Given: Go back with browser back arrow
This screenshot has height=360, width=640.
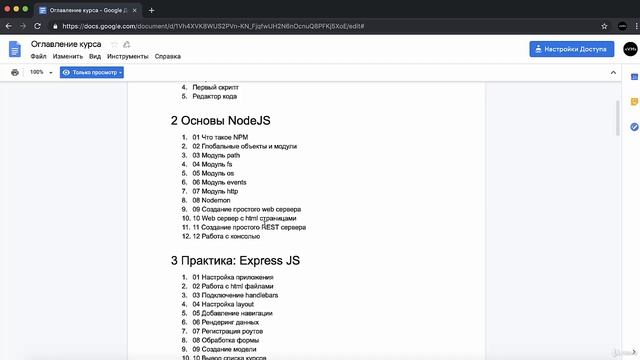Looking at the screenshot, I should [9, 26].
